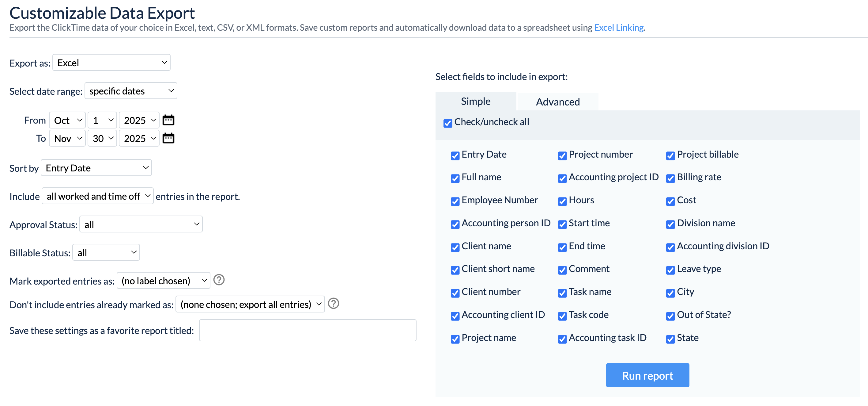Open From day dropdown showing 1

pos(102,120)
